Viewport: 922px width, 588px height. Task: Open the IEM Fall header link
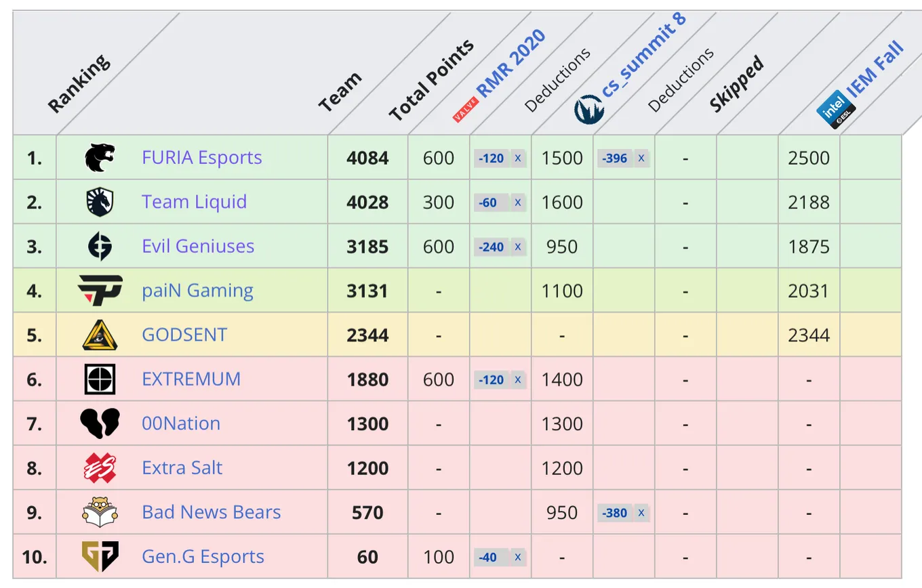tap(875, 70)
